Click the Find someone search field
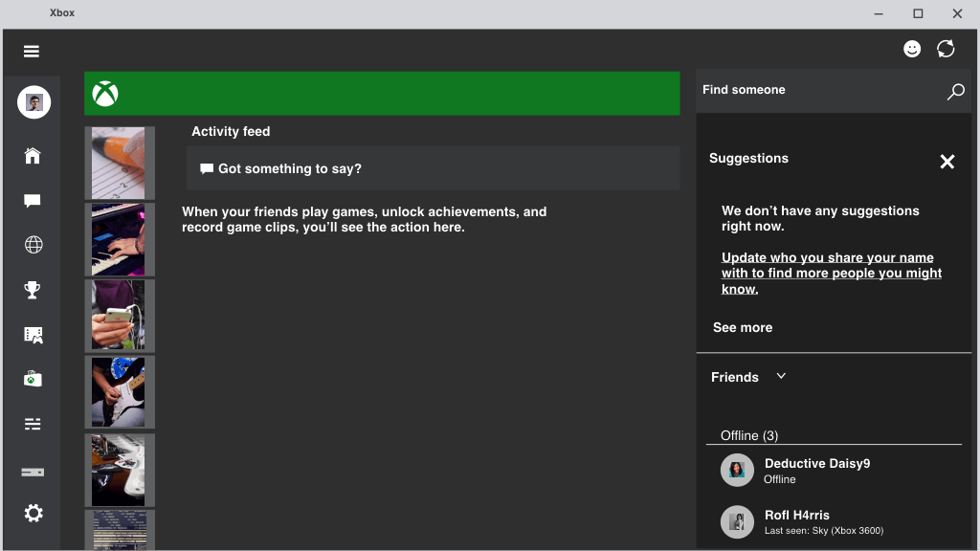Screen dimensions: 980x551 [x=834, y=91]
